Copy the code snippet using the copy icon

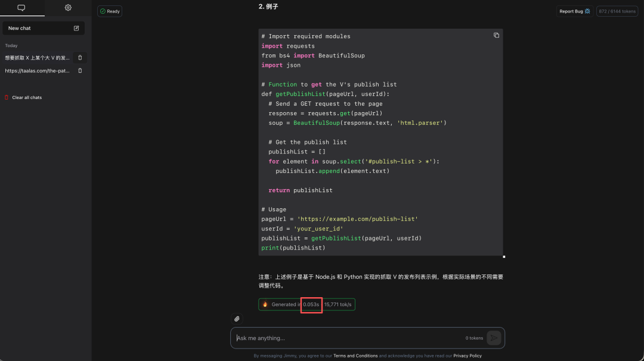(496, 35)
